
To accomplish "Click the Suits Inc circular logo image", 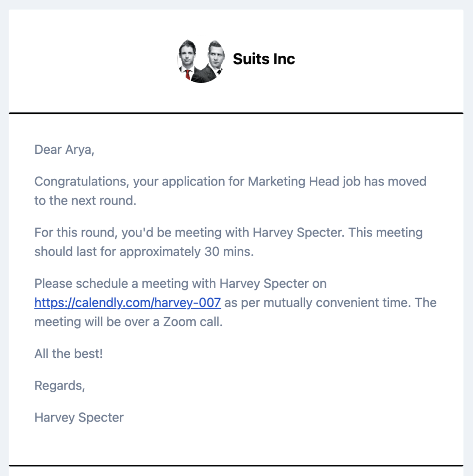I will [201, 61].
